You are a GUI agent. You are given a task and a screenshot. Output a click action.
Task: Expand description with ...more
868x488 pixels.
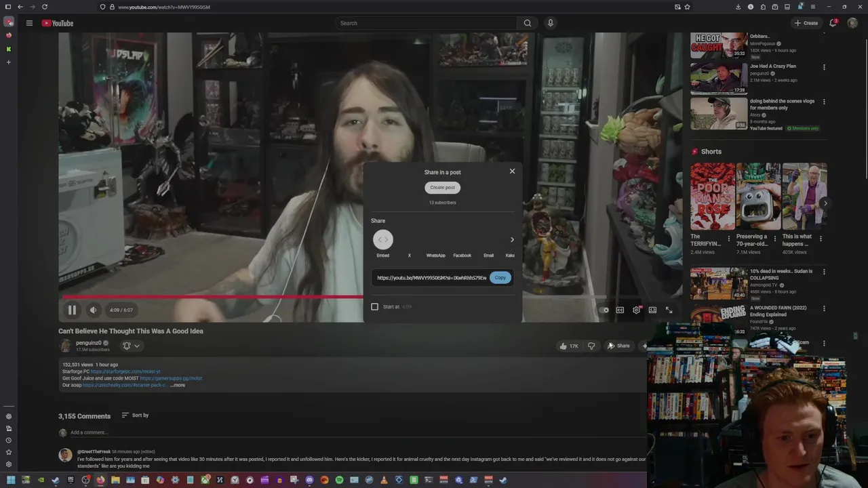point(178,385)
